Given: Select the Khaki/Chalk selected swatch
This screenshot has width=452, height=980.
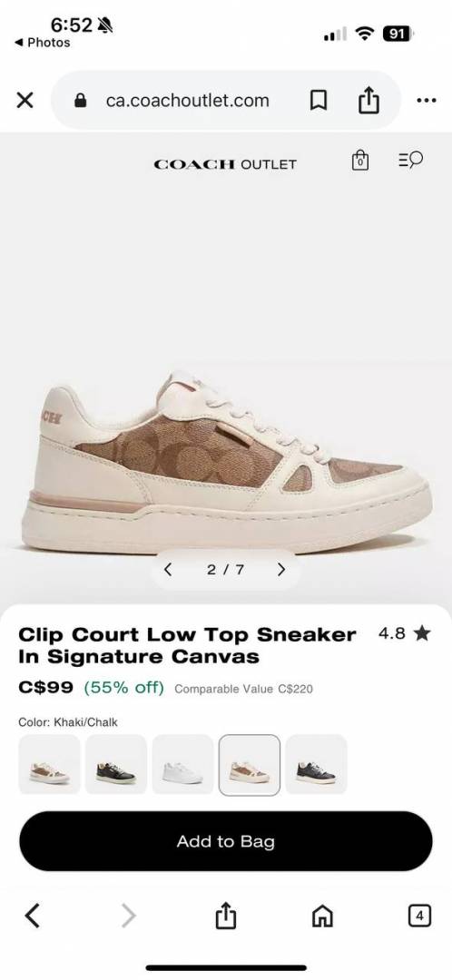Looking at the screenshot, I should pyautogui.click(x=250, y=764).
